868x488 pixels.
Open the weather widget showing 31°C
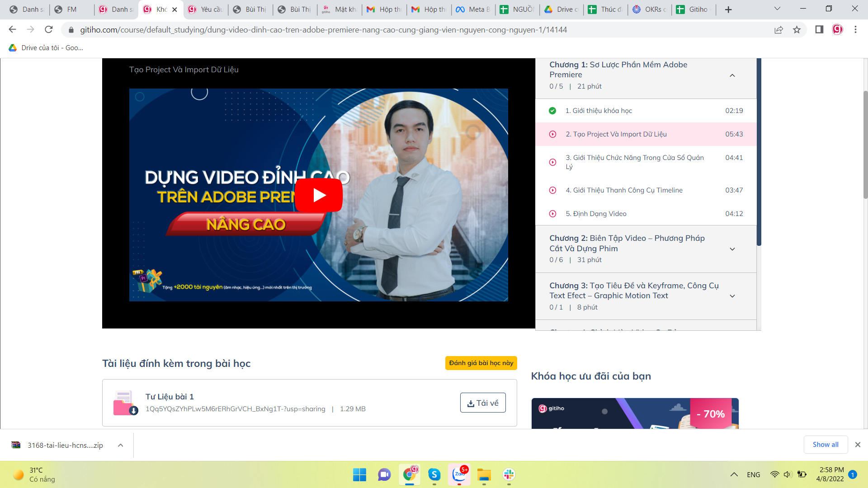34,474
